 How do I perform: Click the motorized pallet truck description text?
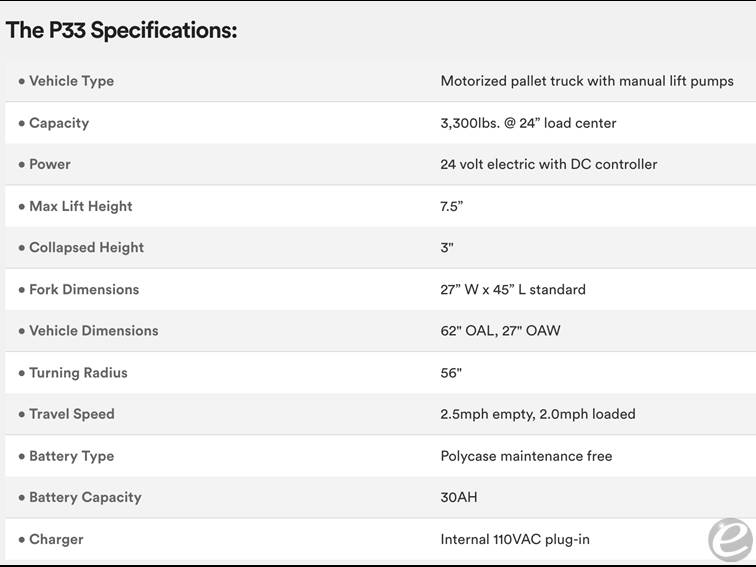pyautogui.click(x=587, y=81)
